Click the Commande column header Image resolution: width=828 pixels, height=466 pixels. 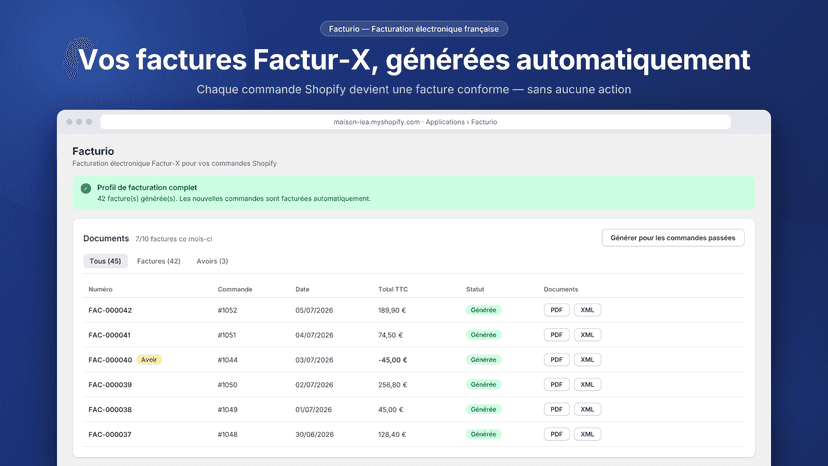point(235,290)
